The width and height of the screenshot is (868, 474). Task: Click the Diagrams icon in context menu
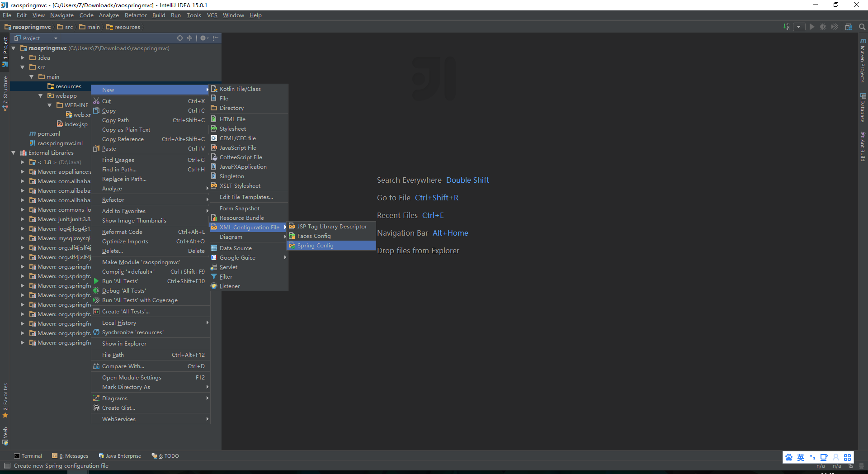[96, 398]
